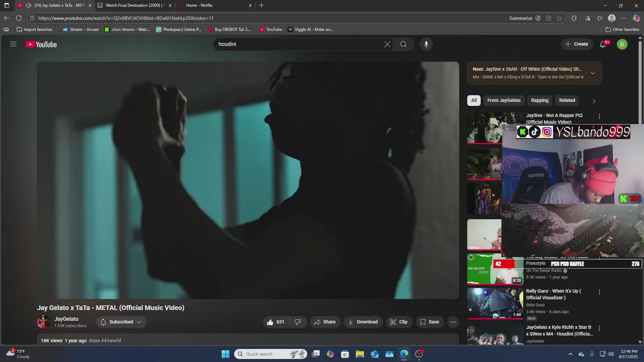Save the video to a playlist
Image resolution: width=644 pixels, height=362 pixels.
[430, 322]
